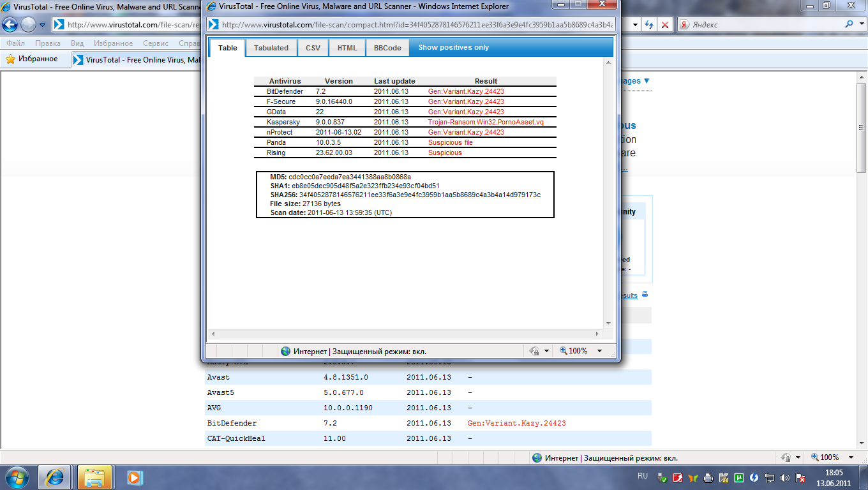The height and width of the screenshot is (490, 868).
Task: Click the Panda result Suspicious file
Action: point(450,142)
